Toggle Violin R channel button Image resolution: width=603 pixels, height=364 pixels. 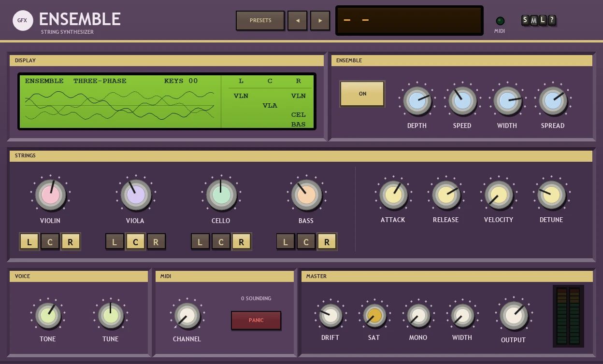pos(71,242)
